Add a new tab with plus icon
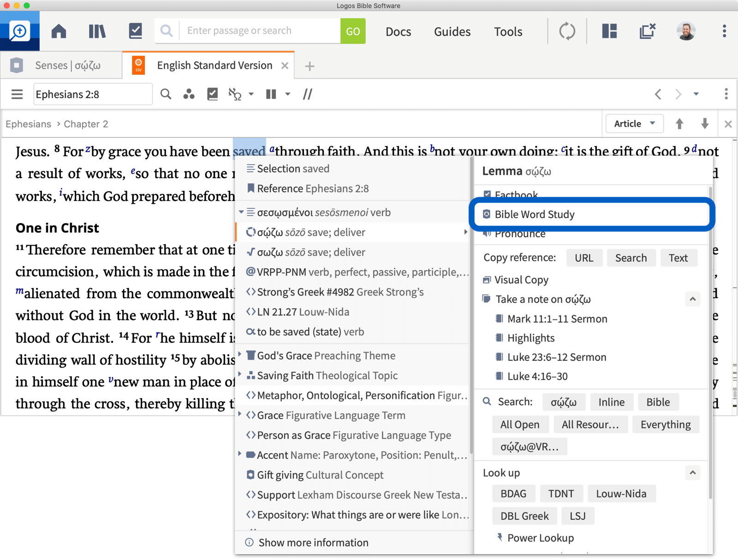Viewport: 738px width, 560px height. click(310, 66)
